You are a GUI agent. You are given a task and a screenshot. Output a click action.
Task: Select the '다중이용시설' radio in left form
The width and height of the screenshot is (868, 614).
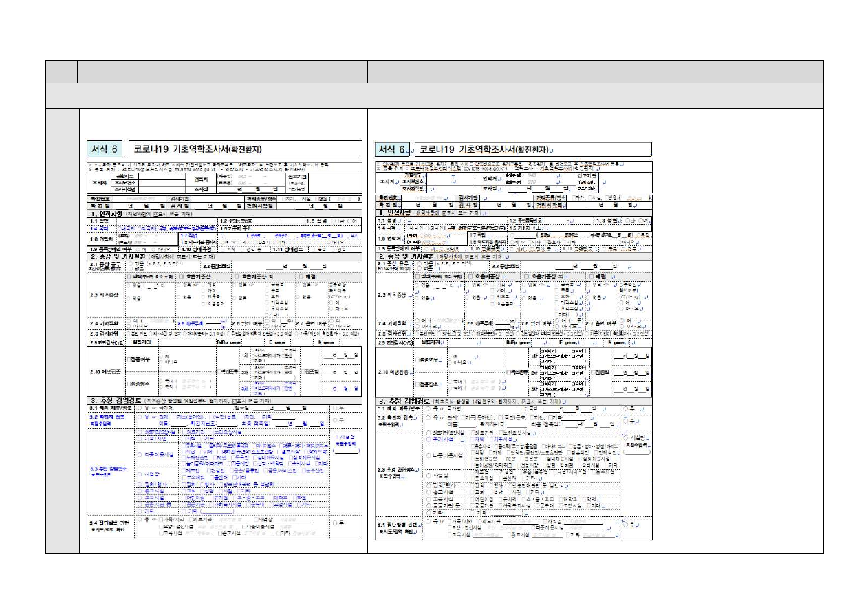pos(140,454)
